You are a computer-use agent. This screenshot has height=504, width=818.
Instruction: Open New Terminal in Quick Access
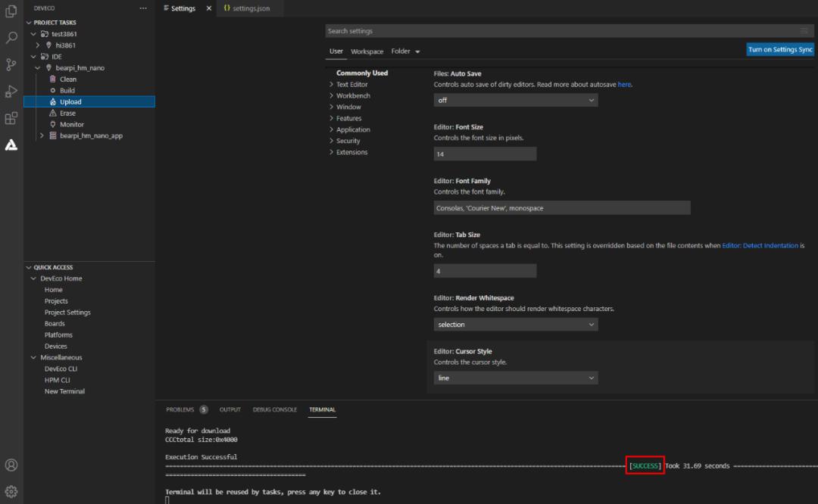(64, 391)
